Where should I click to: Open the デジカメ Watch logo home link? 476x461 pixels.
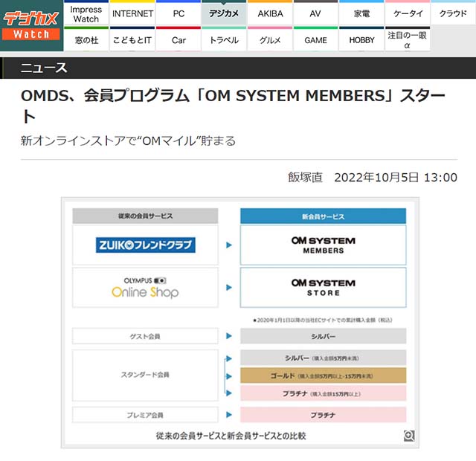(x=31, y=25)
